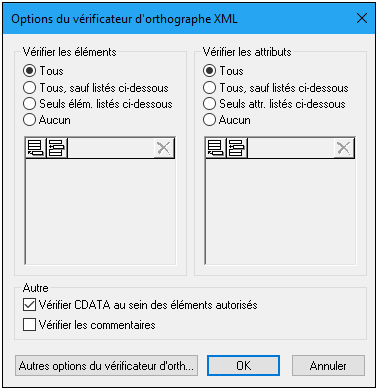Click the delete X icon in elements list
Screen dimensions: 378x390
163,148
